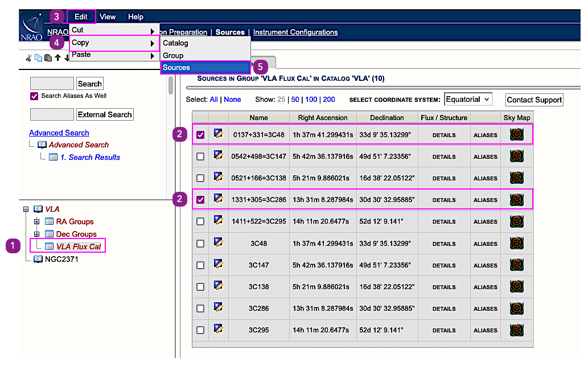The height and width of the screenshot is (366, 588).
Task: Click the copy icon in toolbar
Action: point(38,57)
